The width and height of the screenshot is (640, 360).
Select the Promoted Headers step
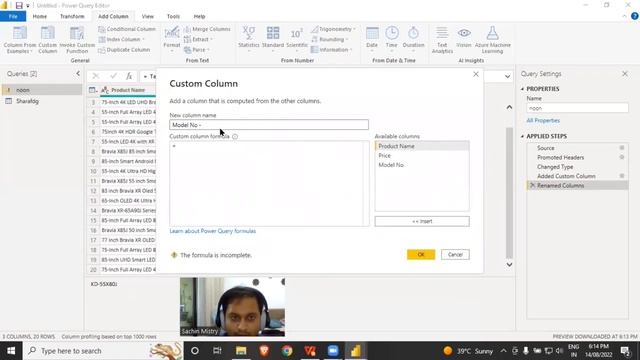point(577,157)
